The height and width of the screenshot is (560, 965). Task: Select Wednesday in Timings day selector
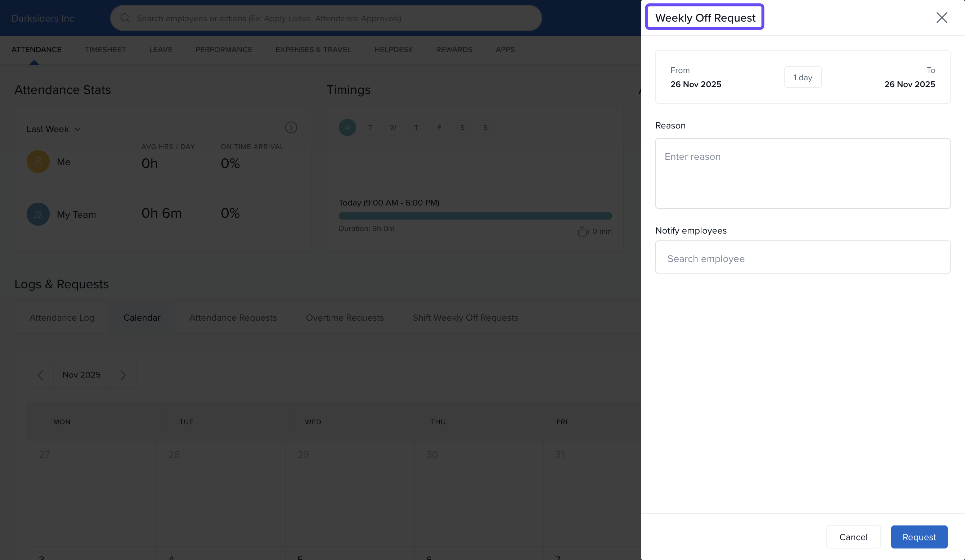tap(393, 127)
